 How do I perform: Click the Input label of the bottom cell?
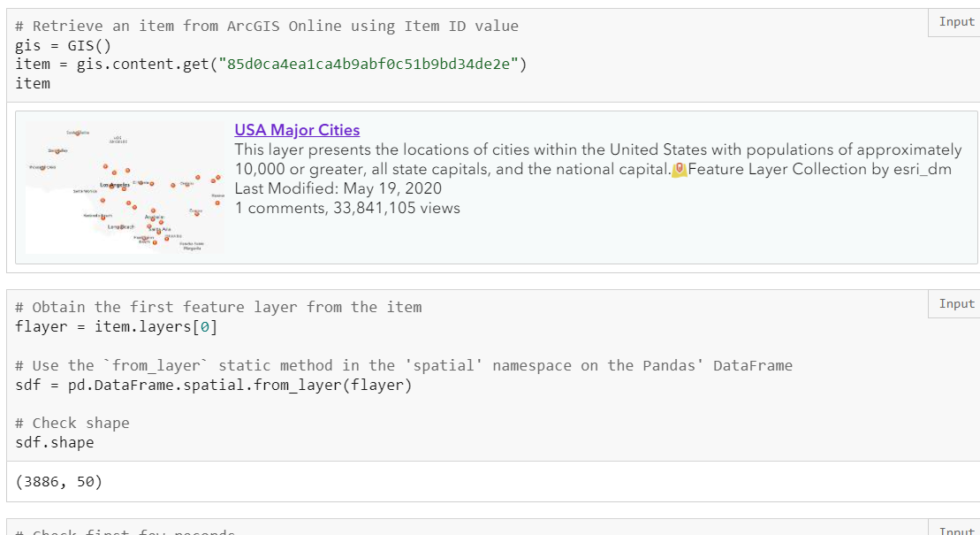tap(956, 531)
